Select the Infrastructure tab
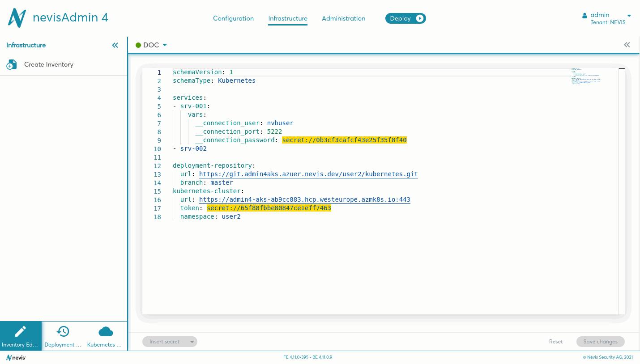Image resolution: width=640 pixels, height=364 pixels. [288, 18]
